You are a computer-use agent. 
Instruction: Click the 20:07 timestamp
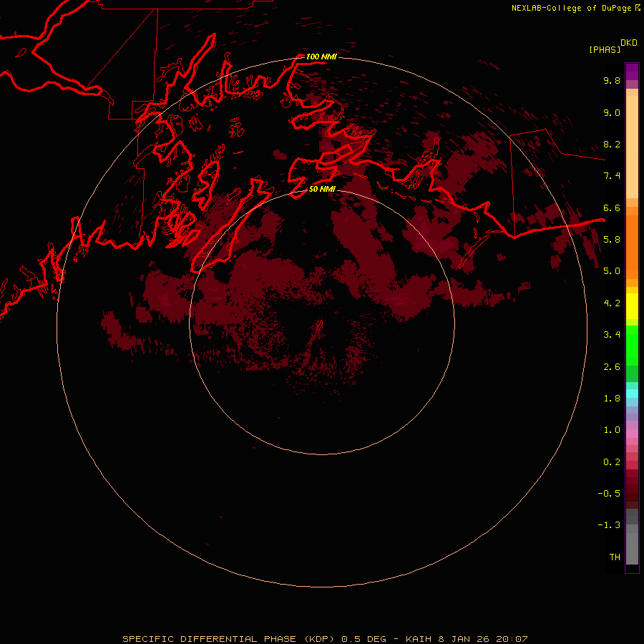click(x=512, y=639)
